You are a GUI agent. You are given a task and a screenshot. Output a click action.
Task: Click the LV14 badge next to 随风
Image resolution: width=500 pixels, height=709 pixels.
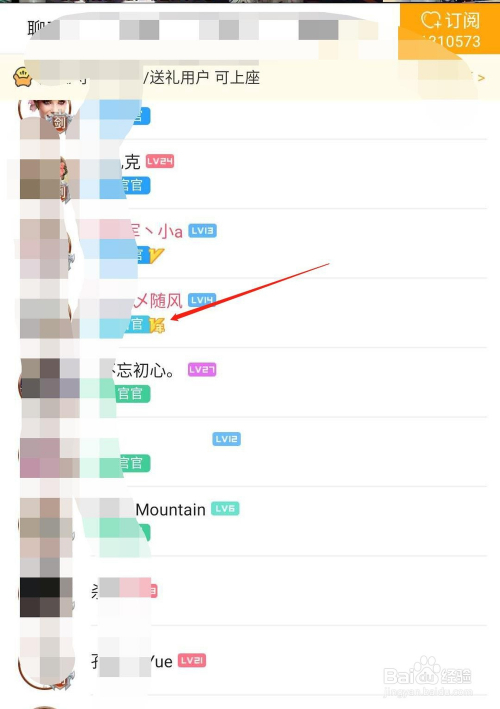click(x=202, y=300)
